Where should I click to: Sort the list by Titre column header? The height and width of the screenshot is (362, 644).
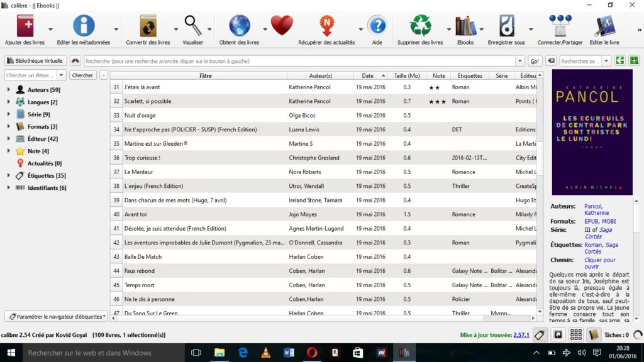pyautogui.click(x=205, y=75)
